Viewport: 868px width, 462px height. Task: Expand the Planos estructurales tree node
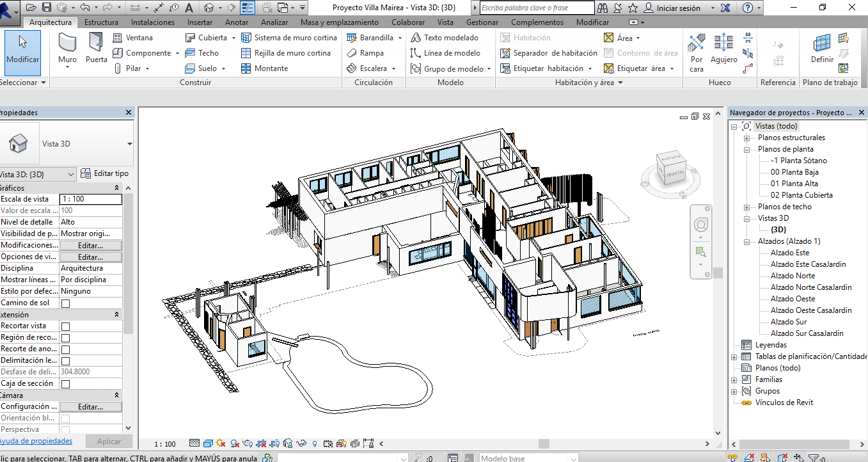746,138
